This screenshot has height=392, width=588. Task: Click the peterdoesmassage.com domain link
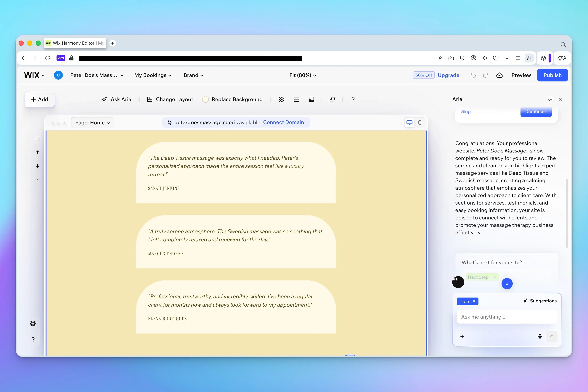click(x=203, y=123)
